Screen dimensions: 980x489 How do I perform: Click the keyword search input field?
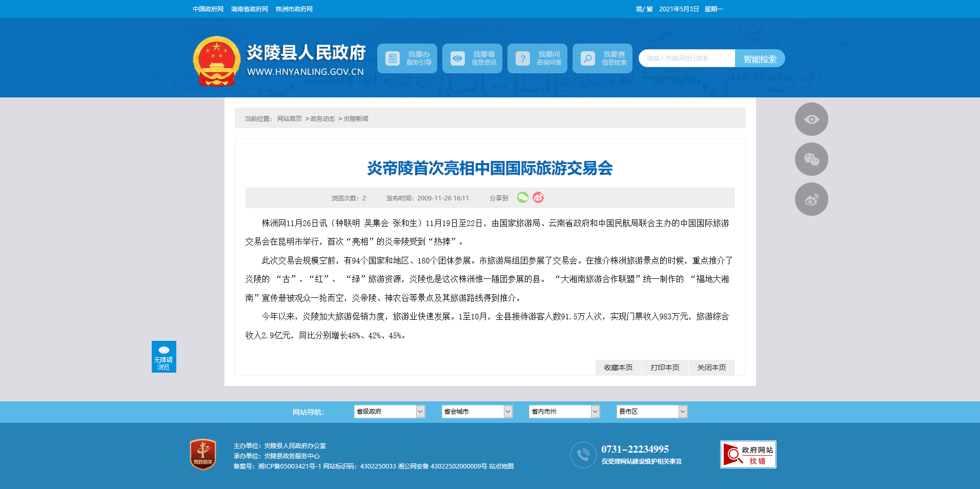tap(687, 58)
